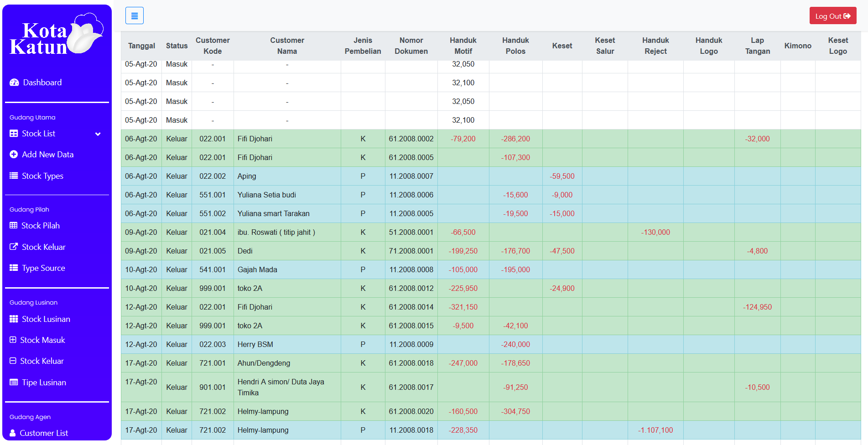This screenshot has height=445, width=868.
Task: Click the Stock Types list icon
Action: (14, 176)
